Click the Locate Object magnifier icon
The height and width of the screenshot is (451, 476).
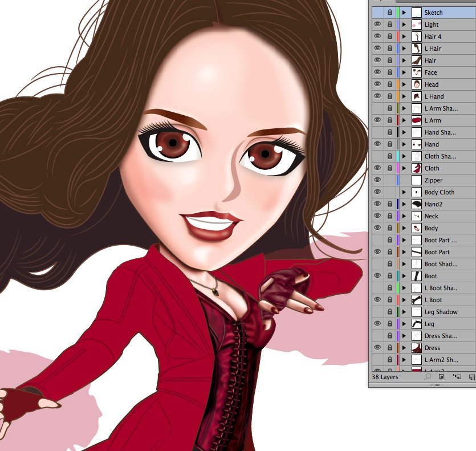428,377
